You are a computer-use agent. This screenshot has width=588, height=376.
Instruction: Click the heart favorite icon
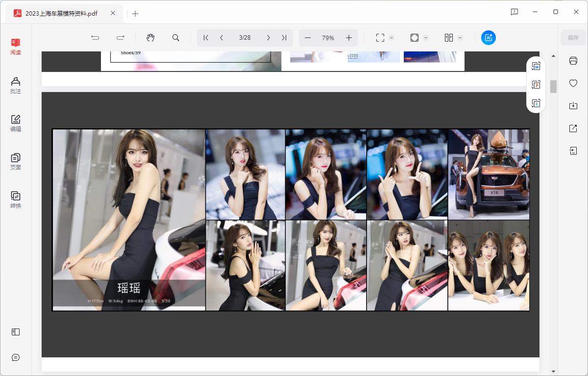point(573,83)
